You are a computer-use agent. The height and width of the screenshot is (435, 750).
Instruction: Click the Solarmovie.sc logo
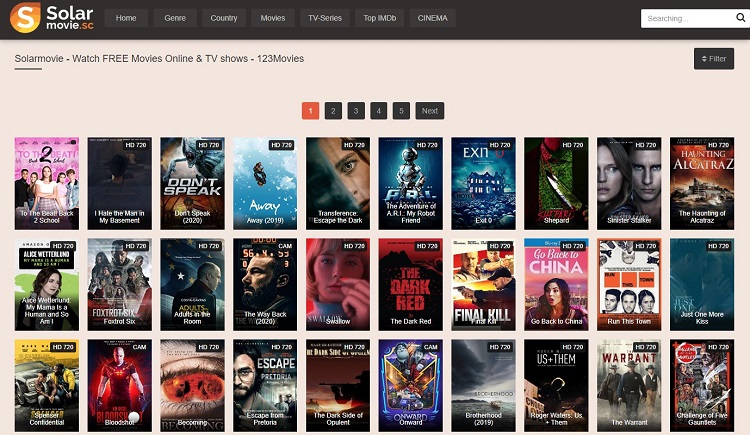(x=52, y=18)
